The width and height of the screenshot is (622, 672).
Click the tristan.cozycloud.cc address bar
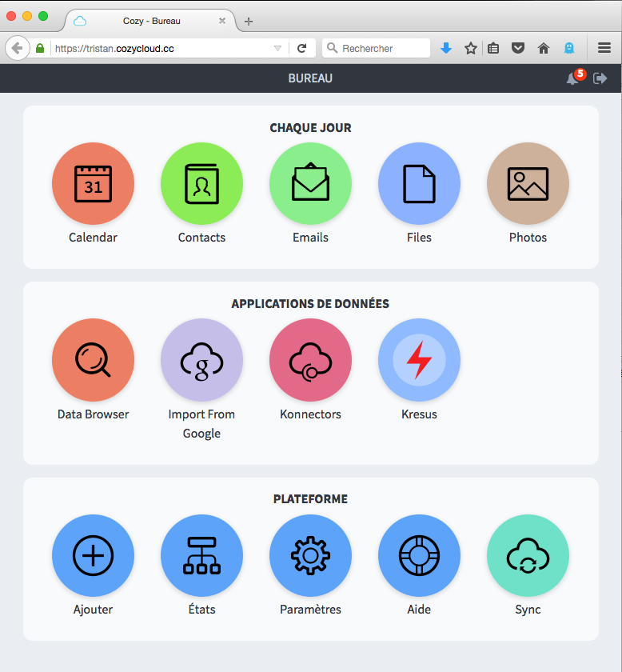tap(163, 49)
